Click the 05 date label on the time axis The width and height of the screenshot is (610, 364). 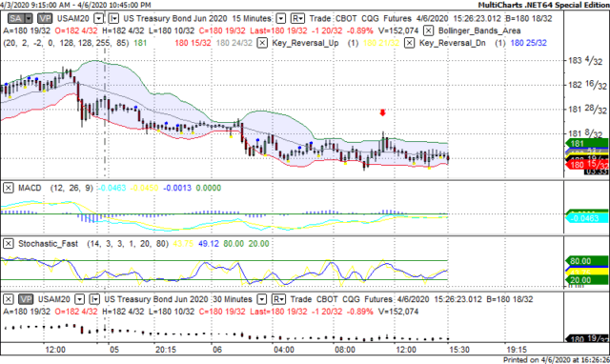click(114, 349)
